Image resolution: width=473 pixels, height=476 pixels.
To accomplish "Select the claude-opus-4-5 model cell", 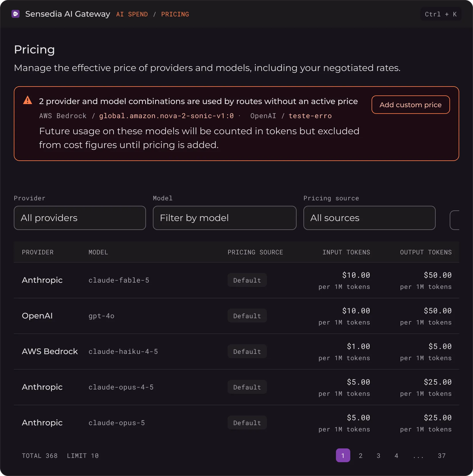I will 121,387.
